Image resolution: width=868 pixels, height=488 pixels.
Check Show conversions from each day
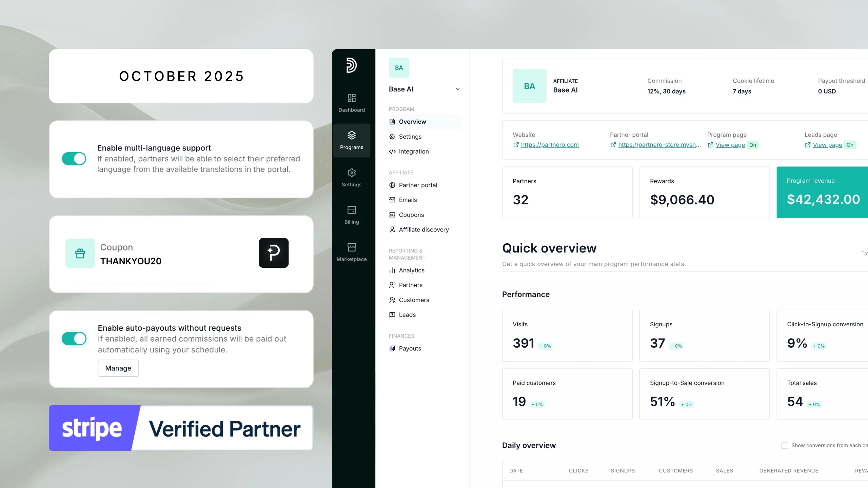785,445
